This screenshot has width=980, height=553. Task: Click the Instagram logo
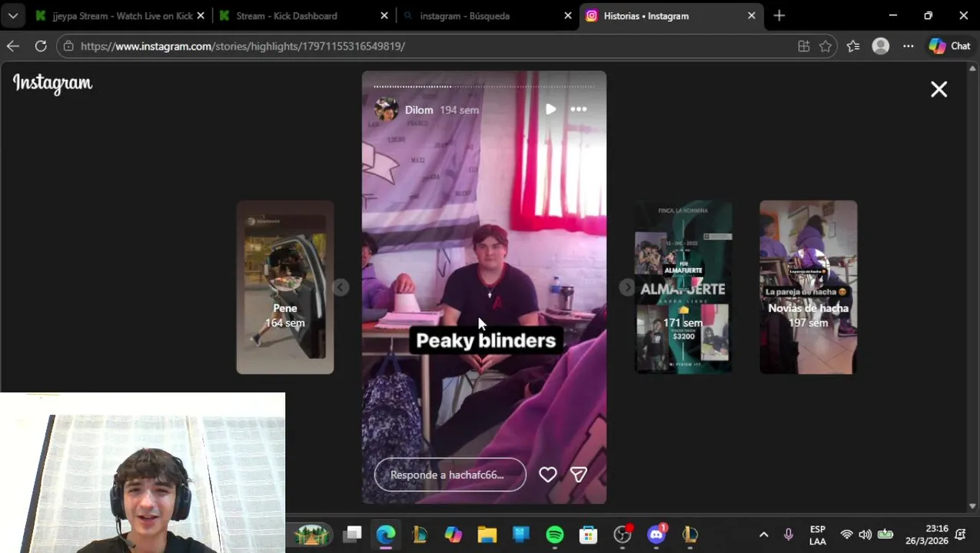(52, 83)
